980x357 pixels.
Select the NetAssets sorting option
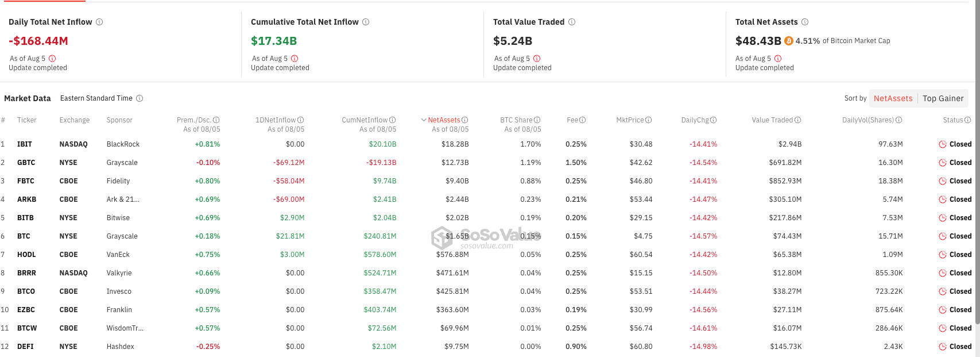pyautogui.click(x=893, y=98)
